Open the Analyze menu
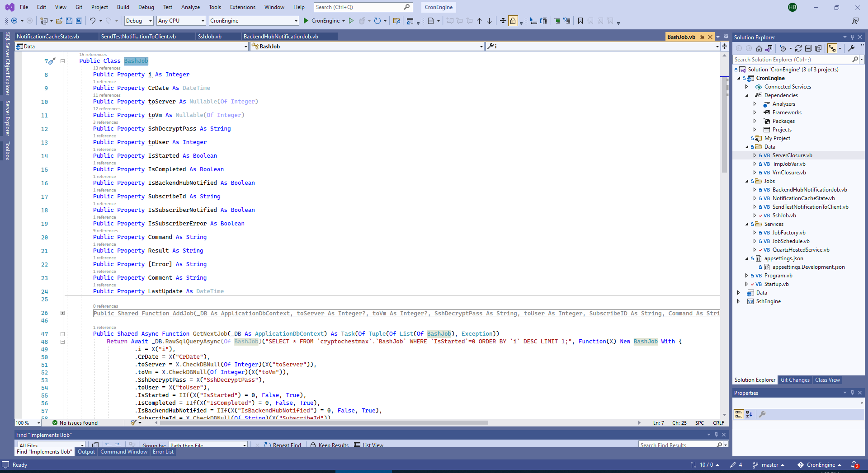The width and height of the screenshot is (868, 473). (190, 7)
